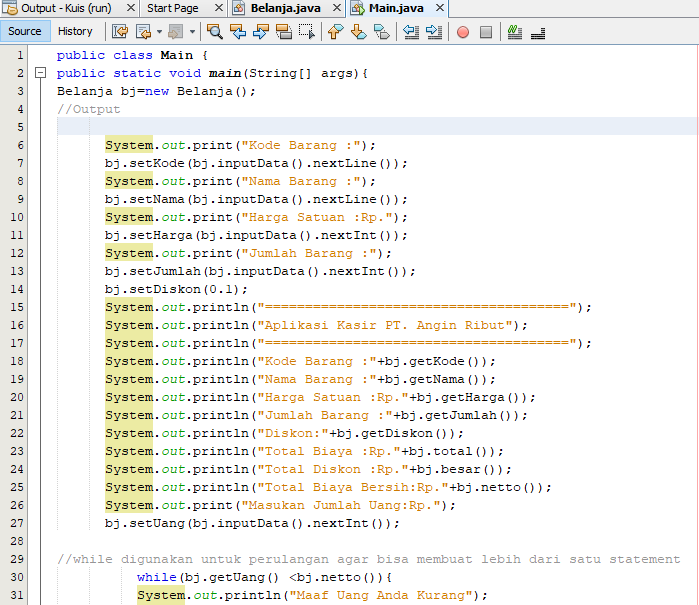This screenshot has width=699, height=605.
Task: Click "Diskon:" string on line 22
Action: (292, 433)
